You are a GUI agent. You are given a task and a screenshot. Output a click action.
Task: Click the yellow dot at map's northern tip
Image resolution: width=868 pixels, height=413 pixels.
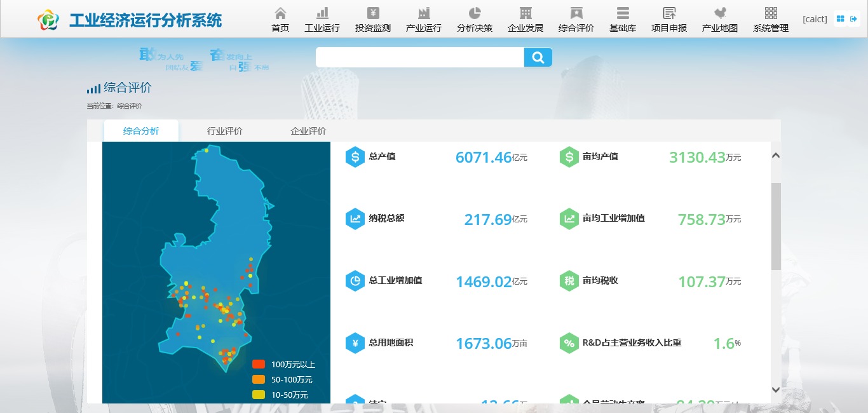[x=207, y=151]
